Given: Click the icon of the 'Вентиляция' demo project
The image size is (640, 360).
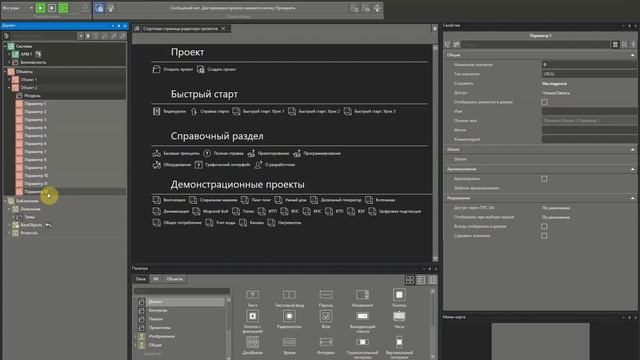Looking at the screenshot, I should coord(156,200).
